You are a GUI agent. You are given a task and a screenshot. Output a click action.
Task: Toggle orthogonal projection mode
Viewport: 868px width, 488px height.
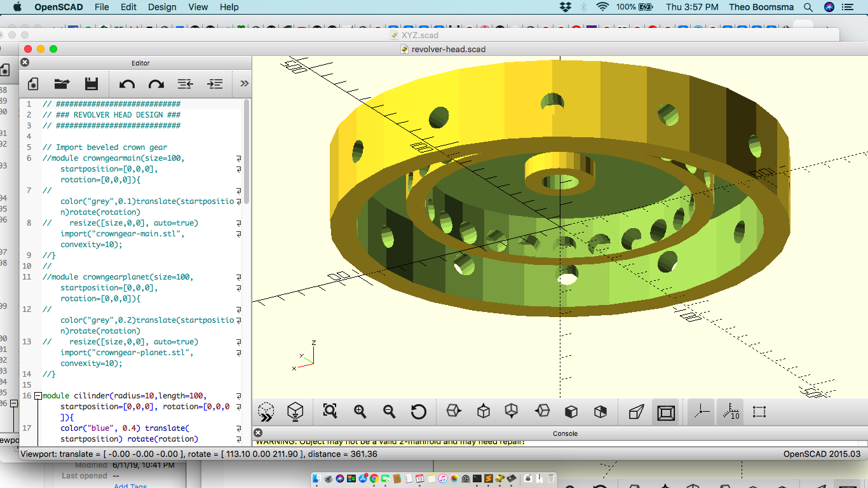tap(666, 411)
